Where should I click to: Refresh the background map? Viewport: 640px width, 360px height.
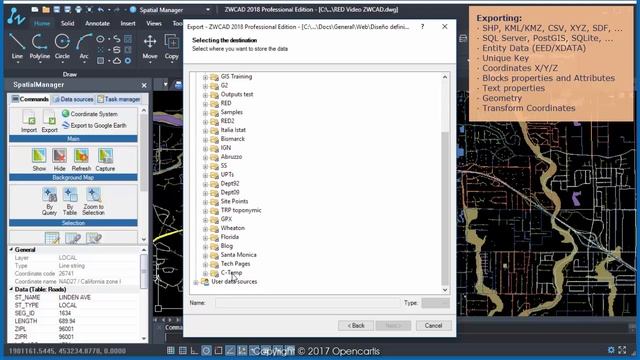tap(81, 160)
